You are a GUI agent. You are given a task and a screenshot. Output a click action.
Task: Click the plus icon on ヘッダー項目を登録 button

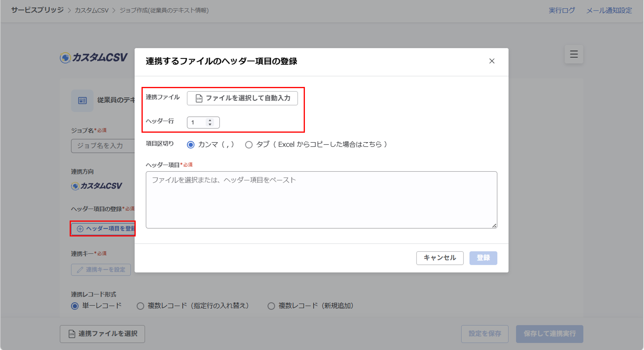coord(80,229)
